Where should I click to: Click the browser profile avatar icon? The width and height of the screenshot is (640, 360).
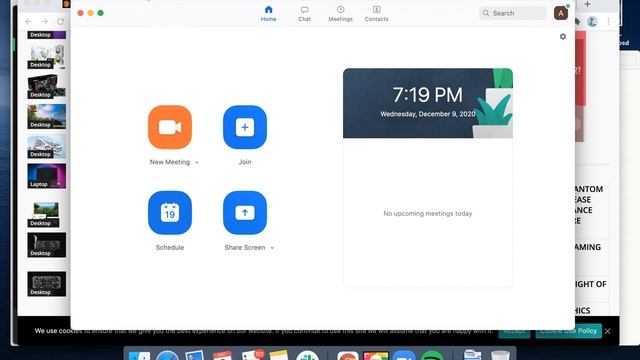coord(592,22)
